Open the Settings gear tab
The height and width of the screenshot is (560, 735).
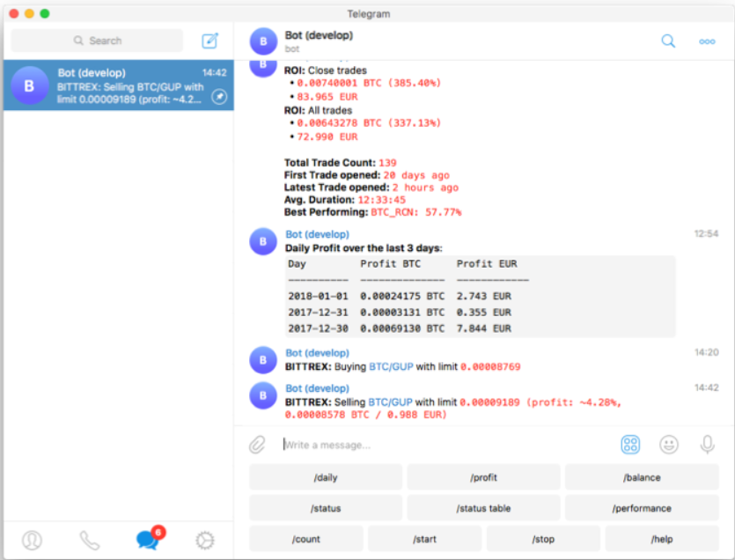[x=205, y=541]
